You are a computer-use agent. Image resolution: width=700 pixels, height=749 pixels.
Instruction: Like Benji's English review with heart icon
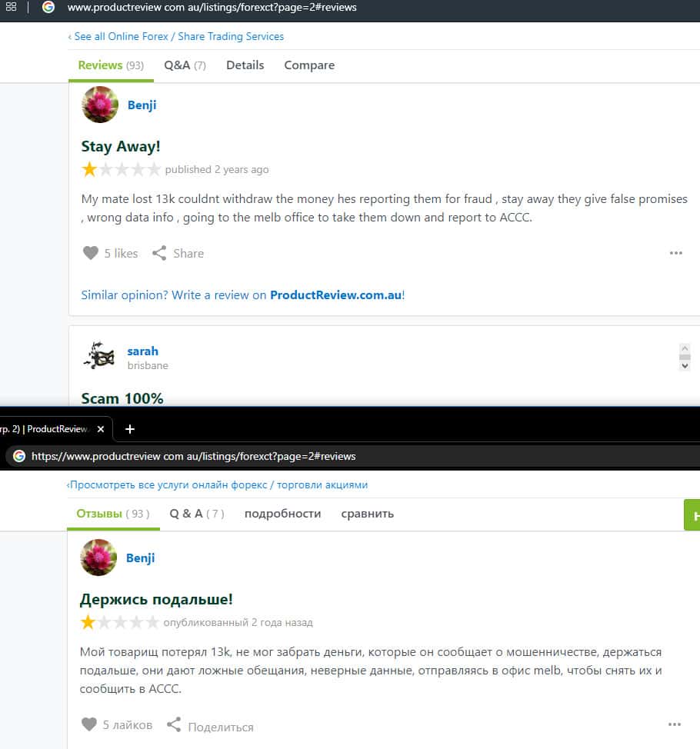90,253
